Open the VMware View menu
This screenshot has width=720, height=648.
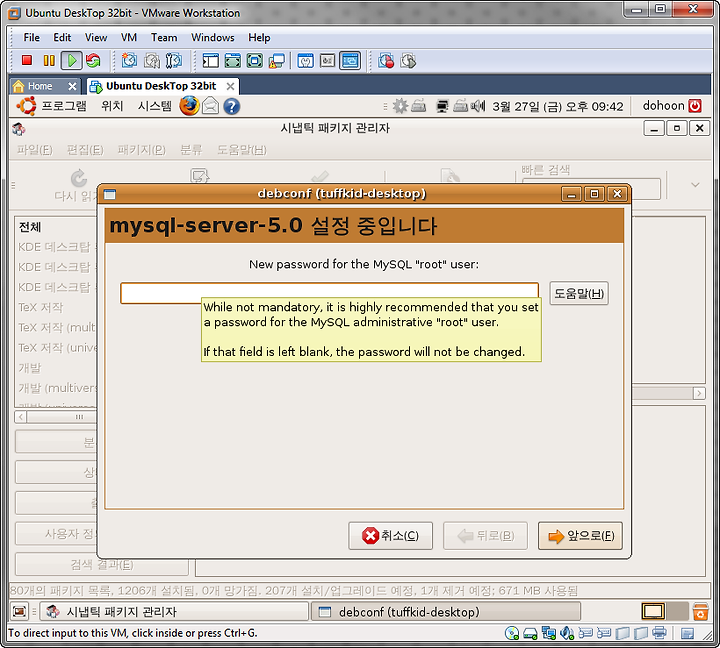pyautogui.click(x=96, y=38)
